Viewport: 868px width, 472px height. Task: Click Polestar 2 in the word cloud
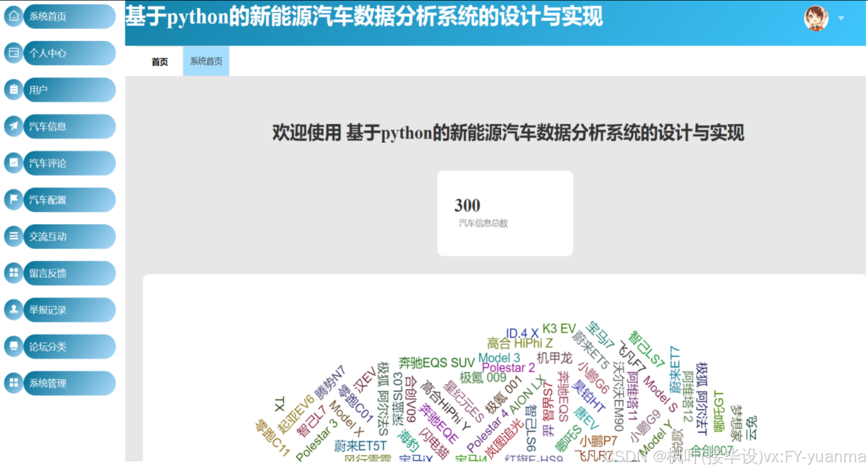508,368
